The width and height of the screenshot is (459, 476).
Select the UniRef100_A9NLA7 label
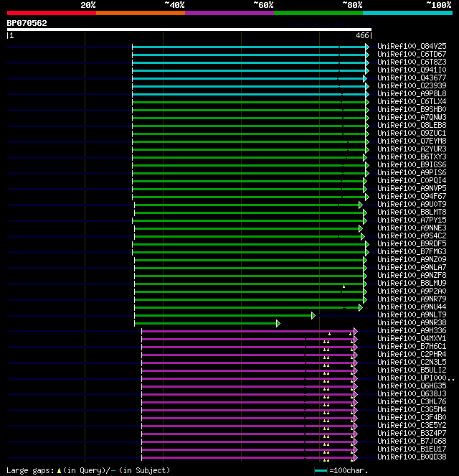pos(412,267)
